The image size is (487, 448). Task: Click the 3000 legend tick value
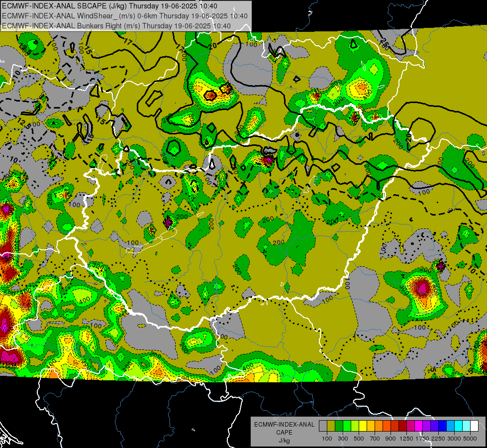[454, 439]
